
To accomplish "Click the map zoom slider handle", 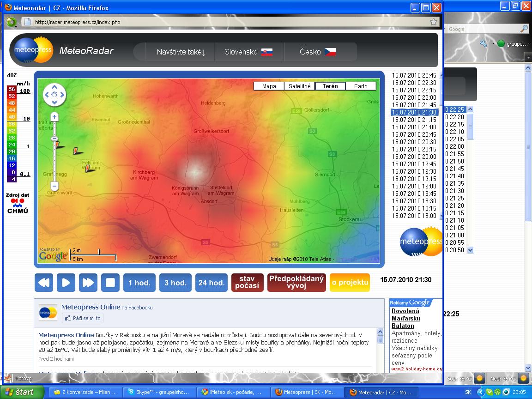I will click(x=54, y=139).
